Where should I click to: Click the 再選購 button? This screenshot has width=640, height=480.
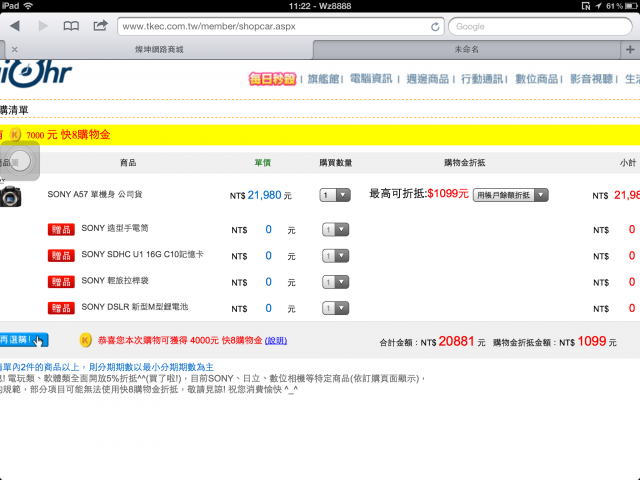pos(24,340)
